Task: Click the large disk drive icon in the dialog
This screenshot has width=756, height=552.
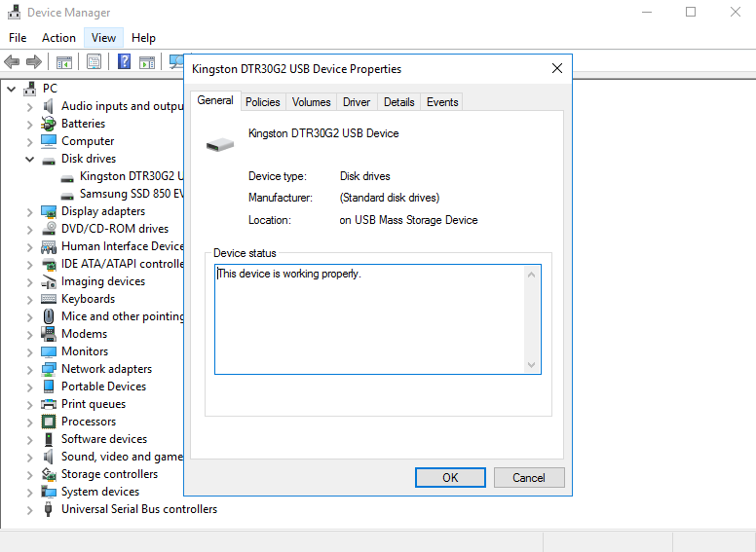Action: (220, 144)
